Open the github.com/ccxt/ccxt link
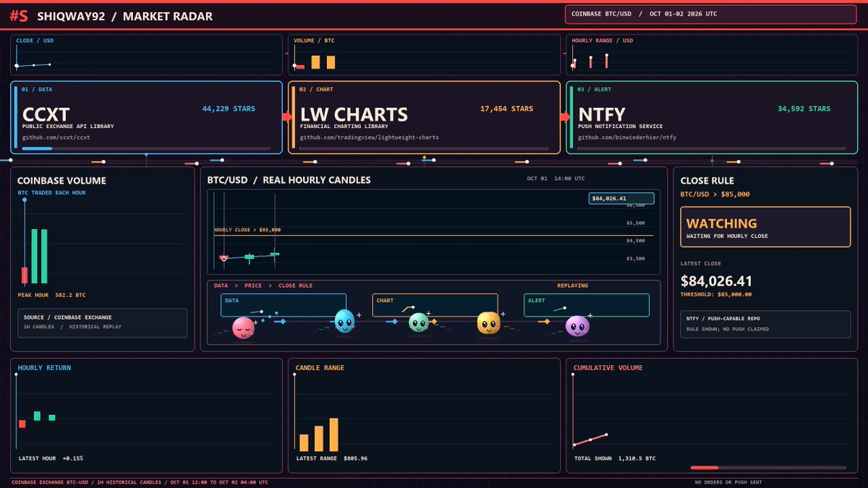The height and width of the screenshot is (488, 868). point(56,137)
